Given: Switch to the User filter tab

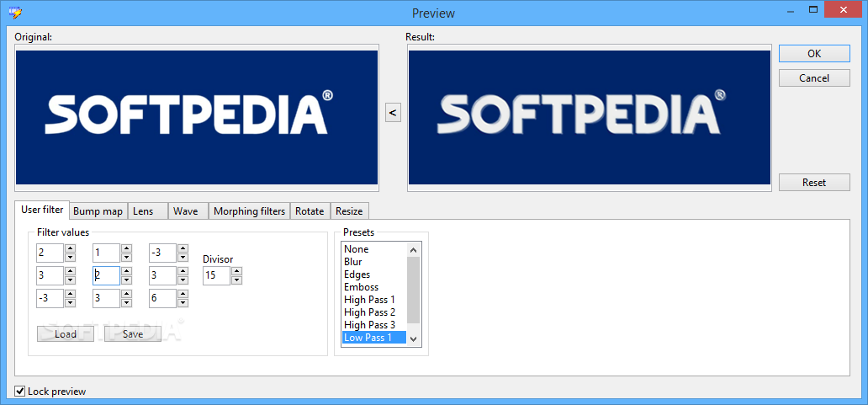Looking at the screenshot, I should [42, 210].
